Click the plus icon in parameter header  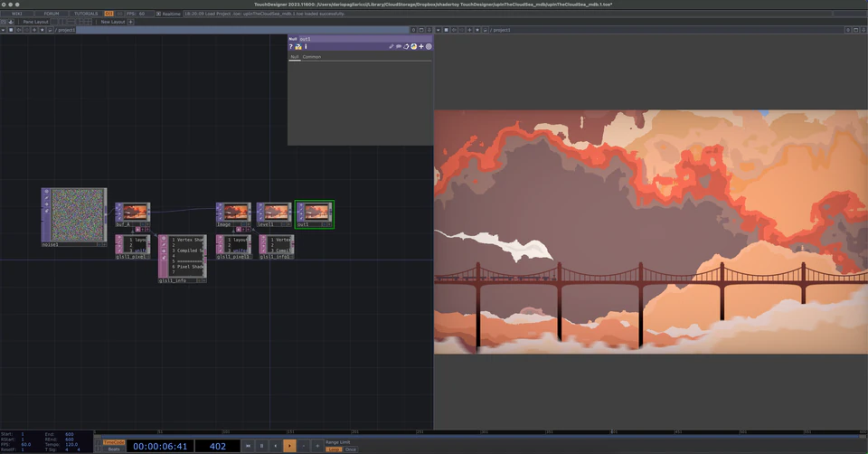(421, 46)
